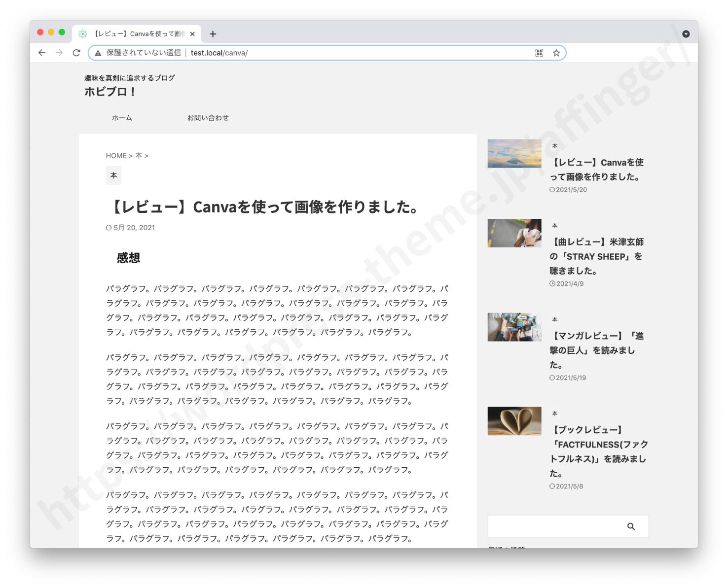Open the manga magazines thumbnail
This screenshot has height=588, width=728.
tap(514, 327)
